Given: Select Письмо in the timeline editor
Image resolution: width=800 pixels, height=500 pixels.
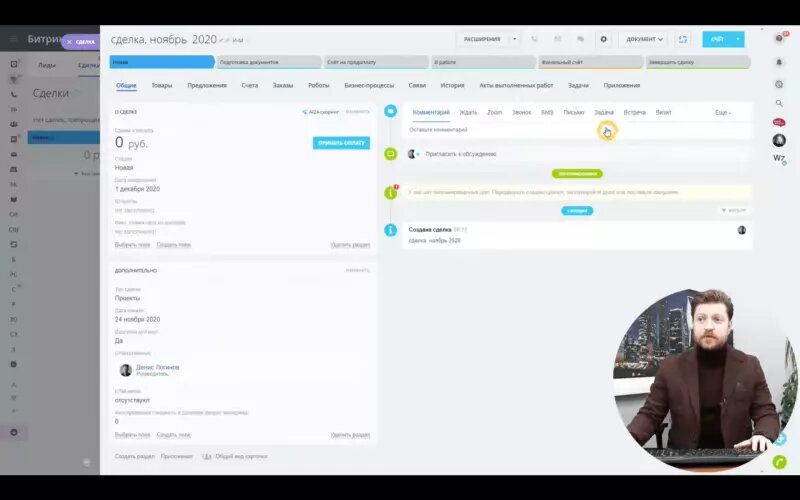Looking at the screenshot, I should tap(573, 112).
